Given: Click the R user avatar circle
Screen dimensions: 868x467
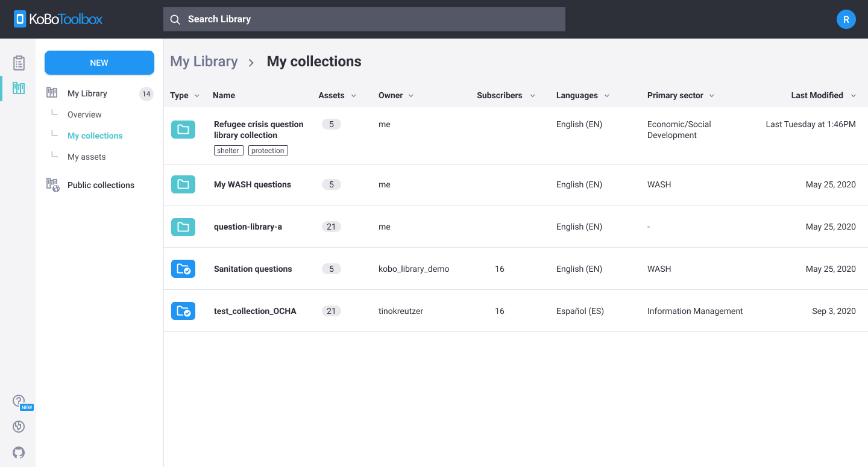Looking at the screenshot, I should (x=846, y=19).
